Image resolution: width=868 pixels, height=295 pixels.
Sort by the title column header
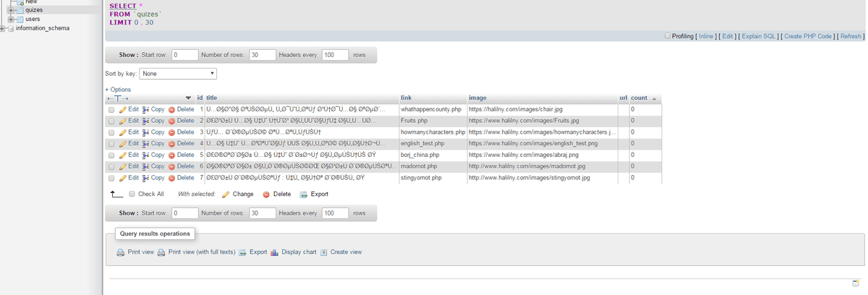tap(212, 98)
